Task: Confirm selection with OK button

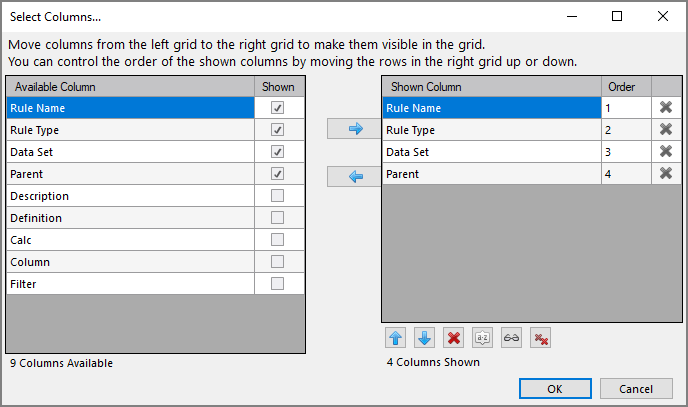Action: pyautogui.click(x=555, y=389)
